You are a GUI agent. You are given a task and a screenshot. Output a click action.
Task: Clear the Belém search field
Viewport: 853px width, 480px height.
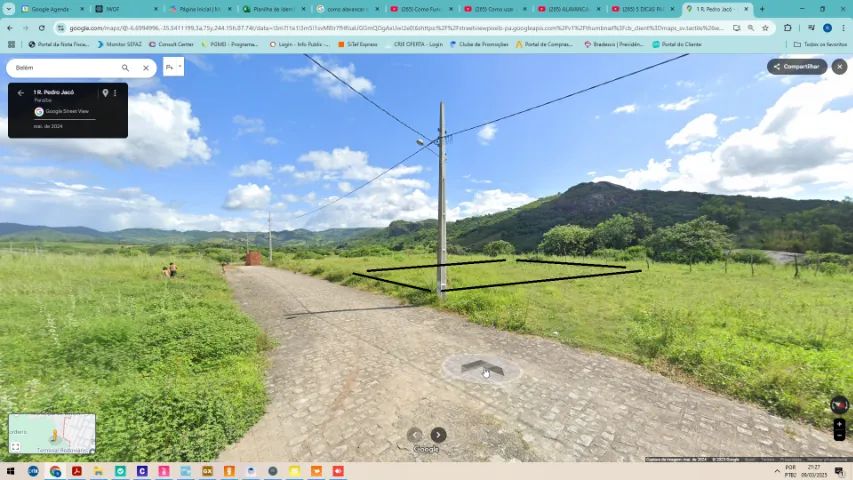pos(146,68)
